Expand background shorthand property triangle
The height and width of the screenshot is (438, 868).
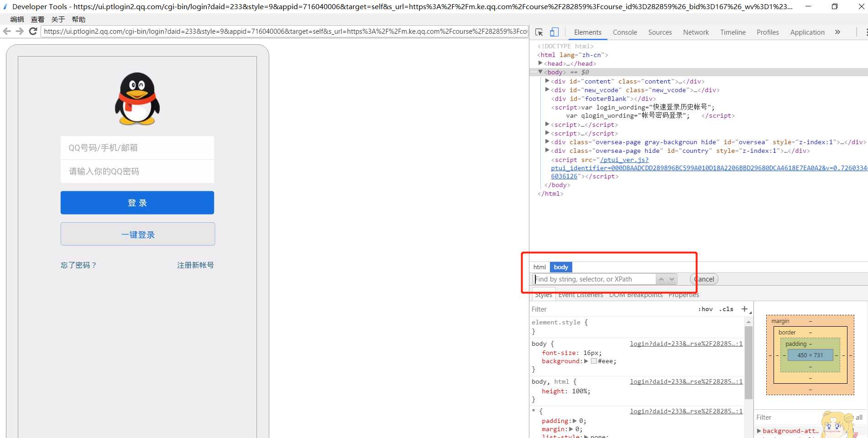click(586, 361)
